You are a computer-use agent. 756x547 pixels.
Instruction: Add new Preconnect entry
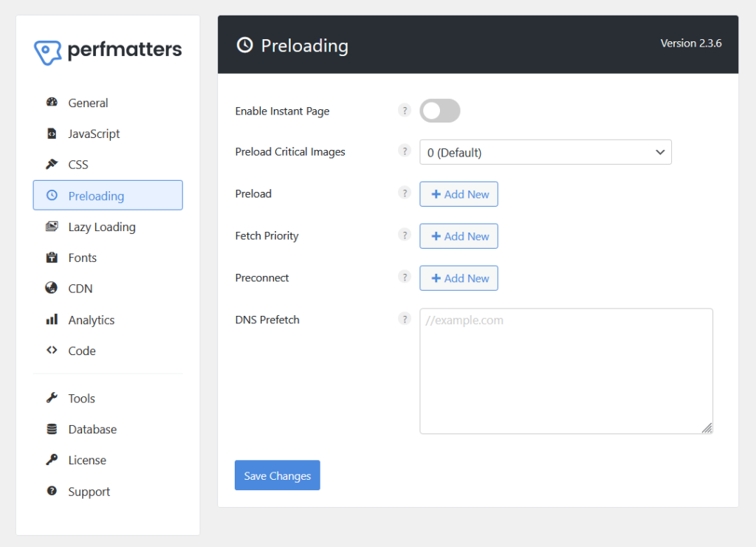(458, 278)
